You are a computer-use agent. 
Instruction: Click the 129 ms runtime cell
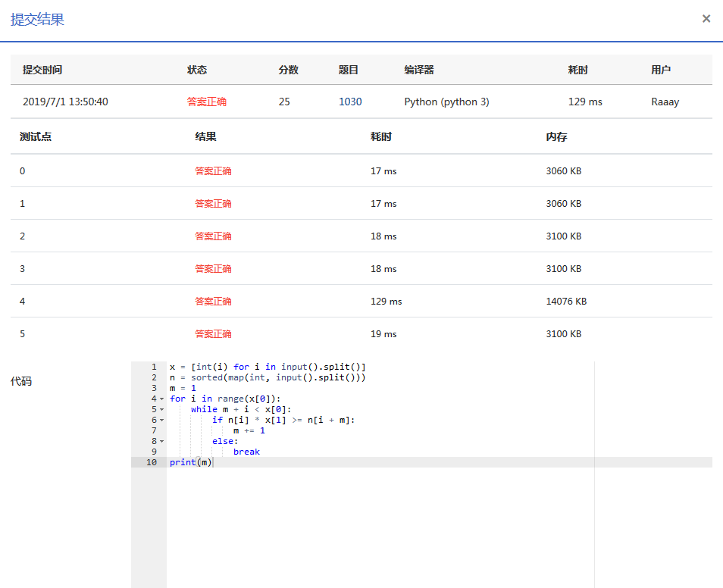(585, 101)
